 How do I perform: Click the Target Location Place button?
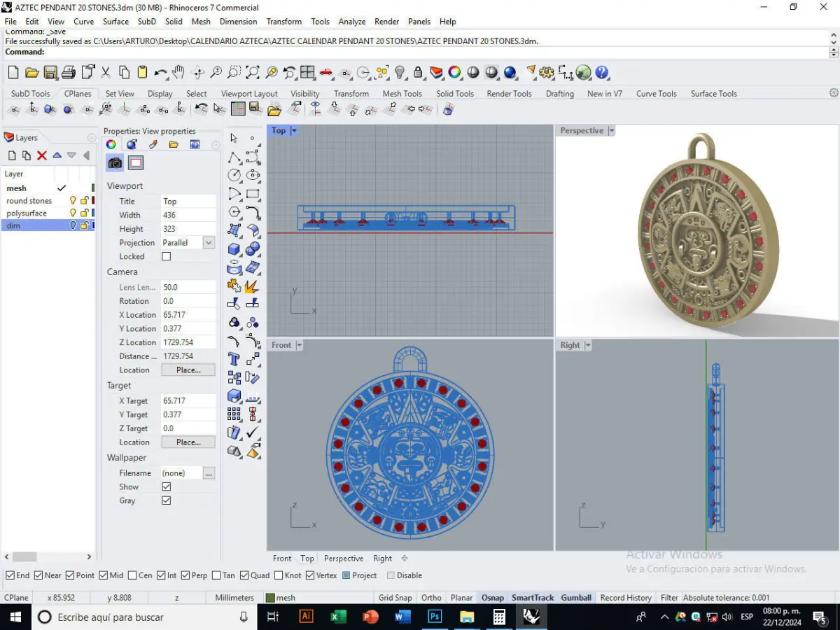188,442
